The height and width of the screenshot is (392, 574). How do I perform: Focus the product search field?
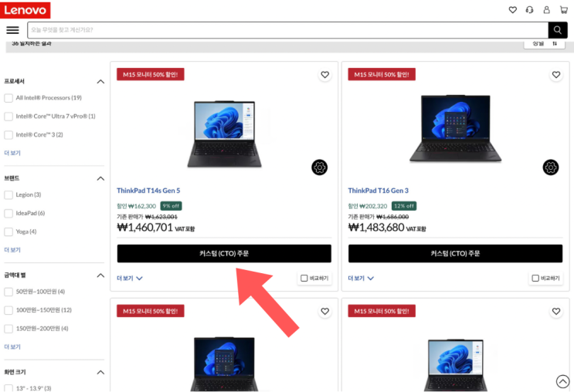tap(287, 30)
